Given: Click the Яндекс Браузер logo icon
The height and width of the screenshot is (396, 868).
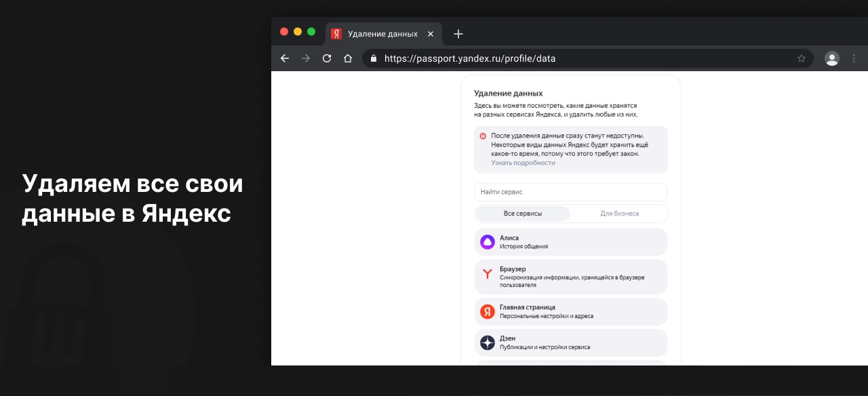Looking at the screenshot, I should click(x=488, y=274).
